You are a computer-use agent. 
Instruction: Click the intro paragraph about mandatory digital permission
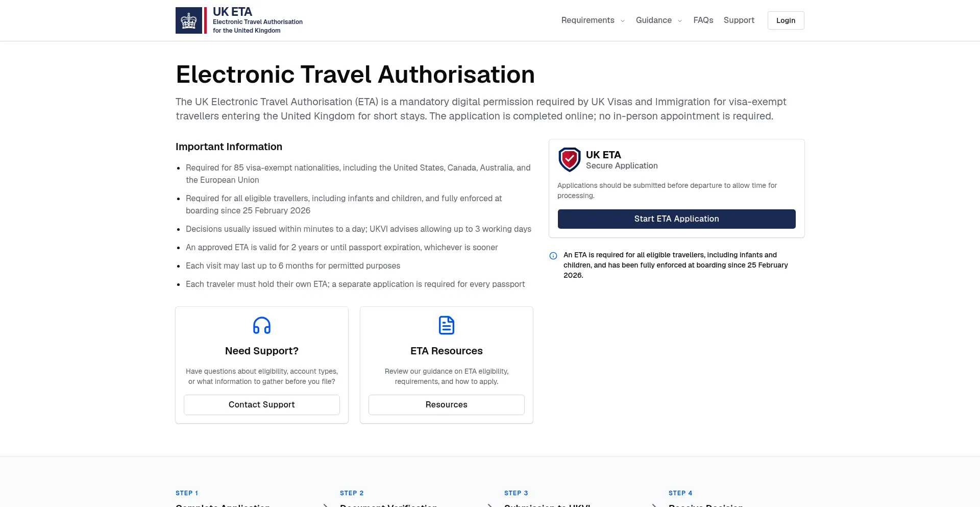click(481, 109)
